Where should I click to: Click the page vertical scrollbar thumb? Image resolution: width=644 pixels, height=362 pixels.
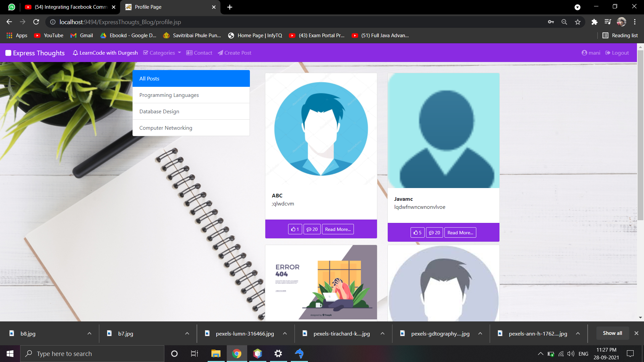pyautogui.click(x=640, y=134)
